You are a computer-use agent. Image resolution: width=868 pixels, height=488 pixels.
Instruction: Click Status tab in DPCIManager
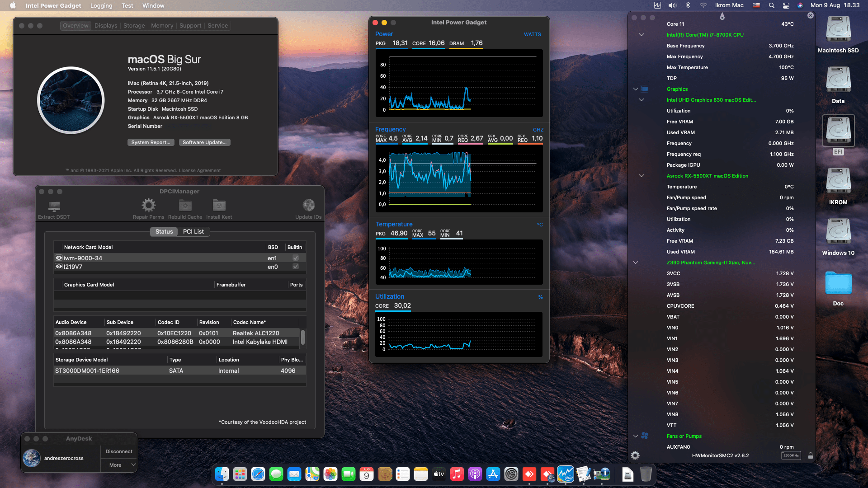(164, 231)
